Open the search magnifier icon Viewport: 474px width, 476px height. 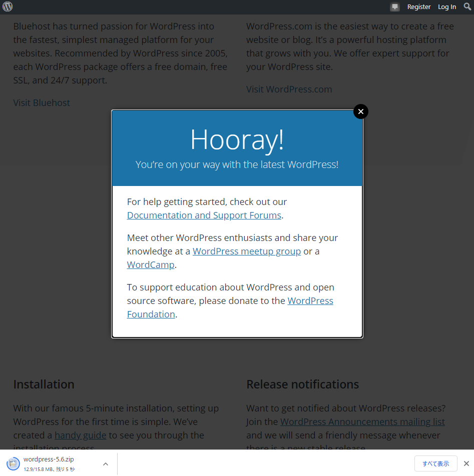point(467,7)
